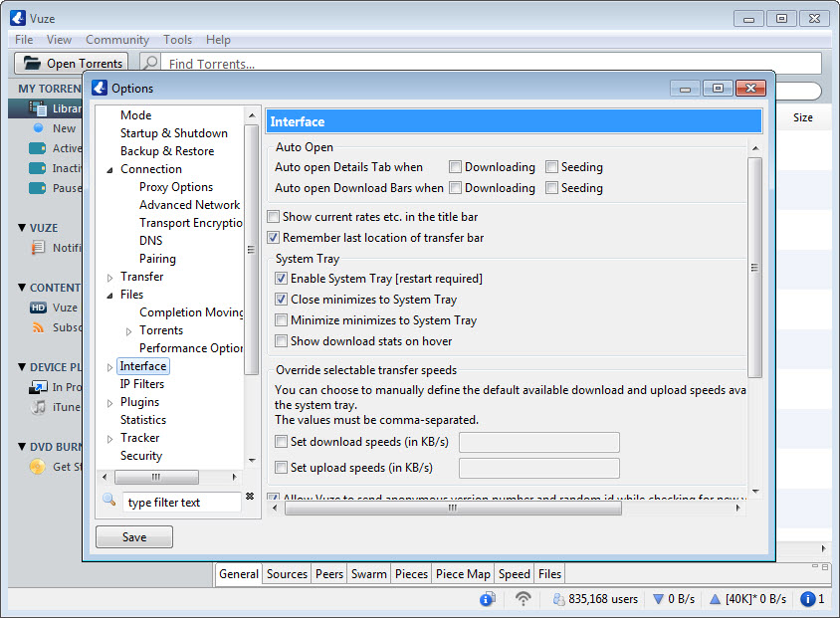The width and height of the screenshot is (840, 618).
Task: Enable Download Bars auto open when Seeding
Action: pyautogui.click(x=551, y=187)
